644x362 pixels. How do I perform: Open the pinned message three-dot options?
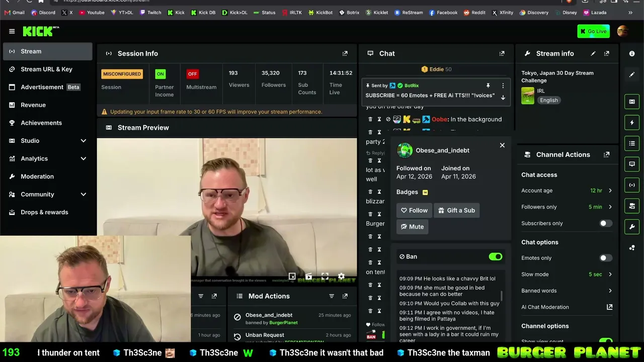point(503,85)
